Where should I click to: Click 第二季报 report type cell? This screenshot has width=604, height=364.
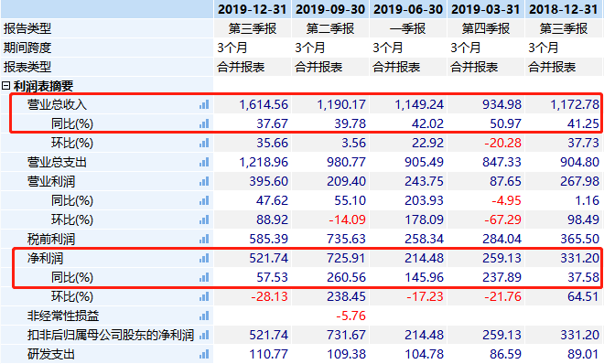[330, 28]
